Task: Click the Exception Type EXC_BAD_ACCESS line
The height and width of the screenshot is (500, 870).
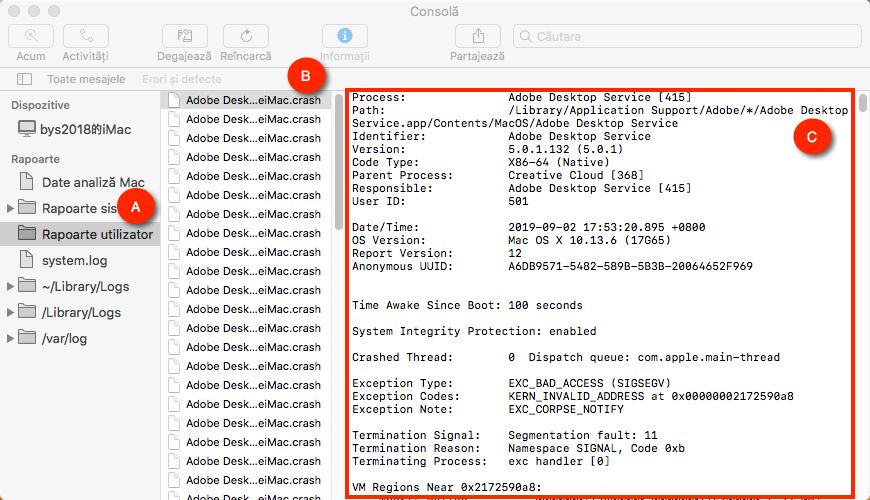Action: pyautogui.click(x=511, y=383)
